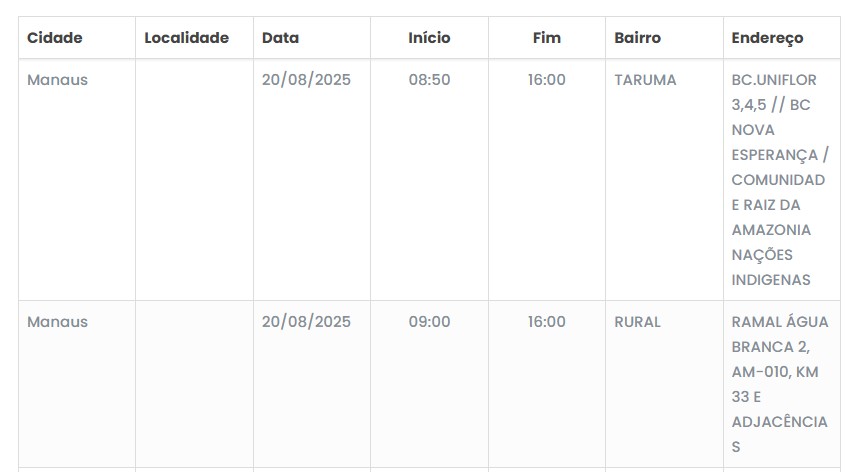Select the TARUMA neighborhood cell
Image resolution: width=847 pixels, height=472 pixels.
click(x=645, y=80)
